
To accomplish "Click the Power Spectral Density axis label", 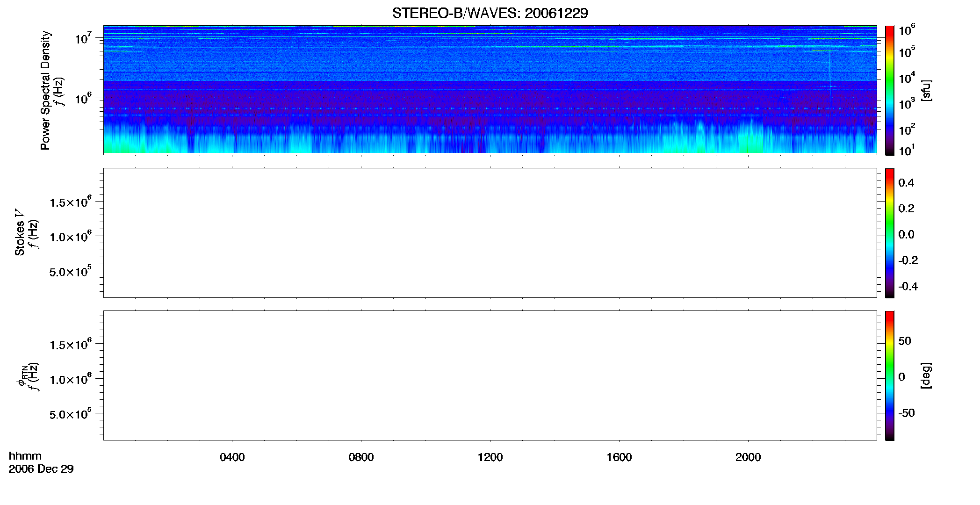I will [45, 90].
